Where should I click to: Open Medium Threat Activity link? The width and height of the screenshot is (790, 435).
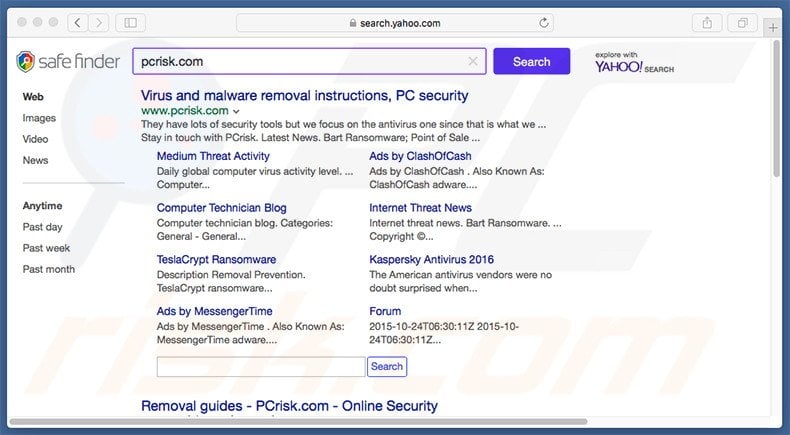[213, 156]
